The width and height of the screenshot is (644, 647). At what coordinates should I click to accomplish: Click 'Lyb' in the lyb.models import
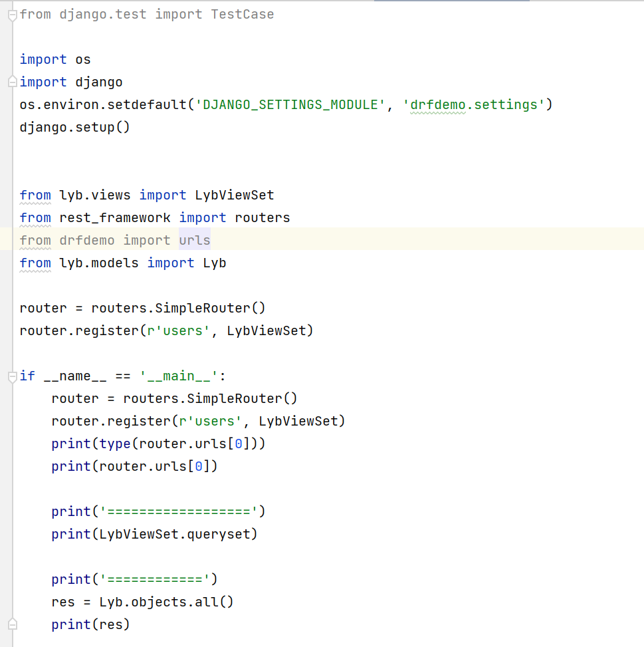pos(215,263)
